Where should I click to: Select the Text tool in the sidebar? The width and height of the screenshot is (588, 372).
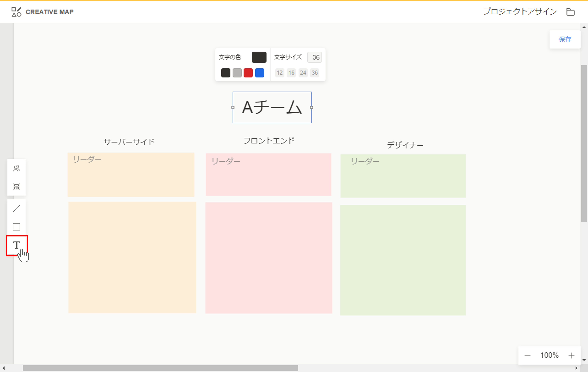(x=17, y=245)
